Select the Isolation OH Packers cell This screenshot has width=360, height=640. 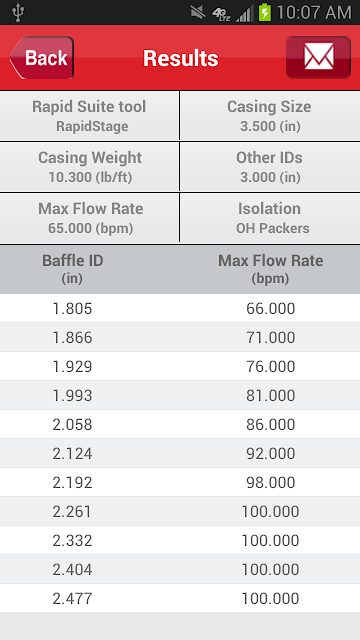[270, 218]
